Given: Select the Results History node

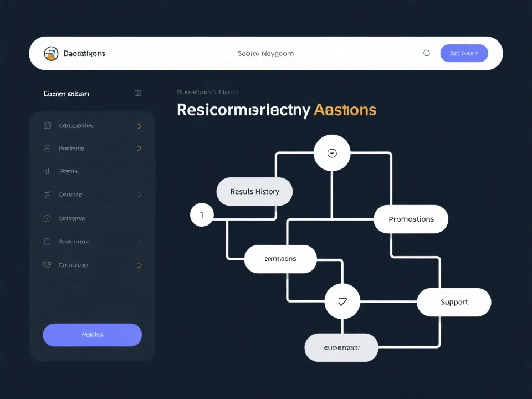Looking at the screenshot, I should click(x=254, y=192).
